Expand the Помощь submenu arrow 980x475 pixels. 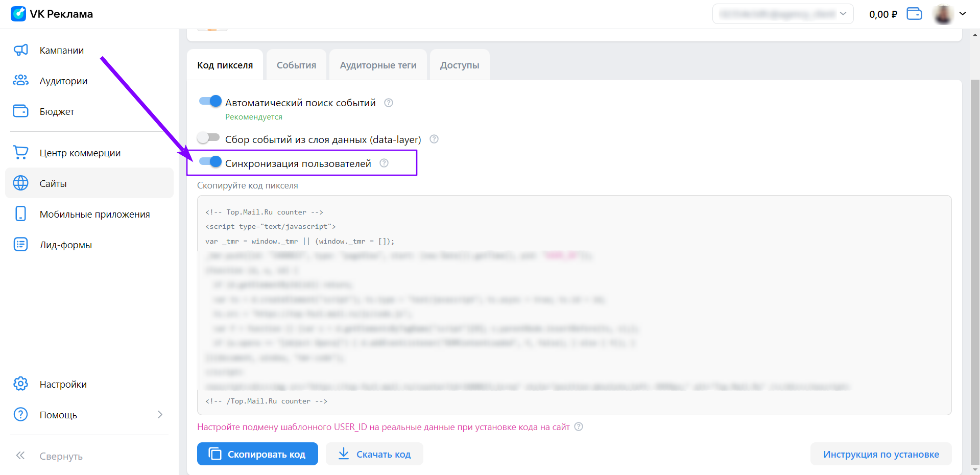click(x=160, y=414)
